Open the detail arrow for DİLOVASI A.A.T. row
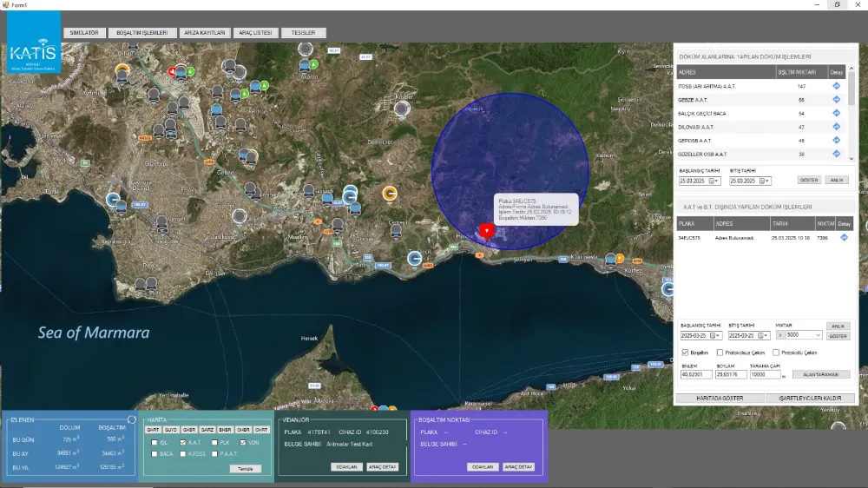868x488 pixels. 836,127
